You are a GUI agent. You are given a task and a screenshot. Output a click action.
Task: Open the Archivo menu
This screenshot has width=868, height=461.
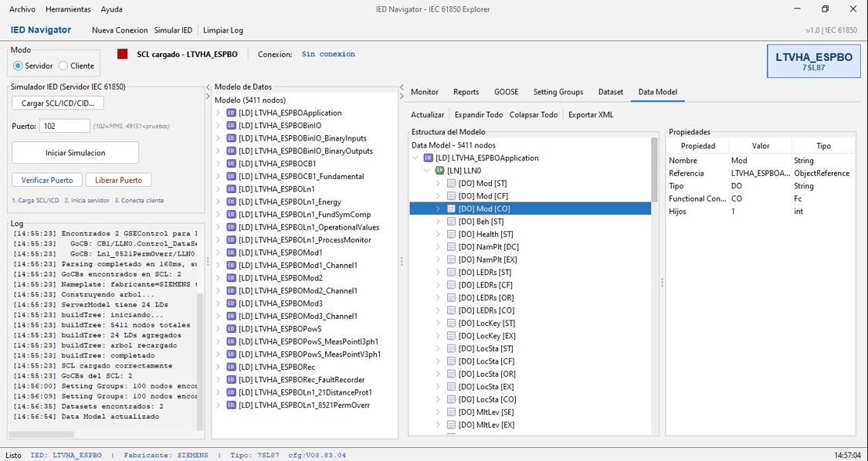pyautogui.click(x=22, y=9)
